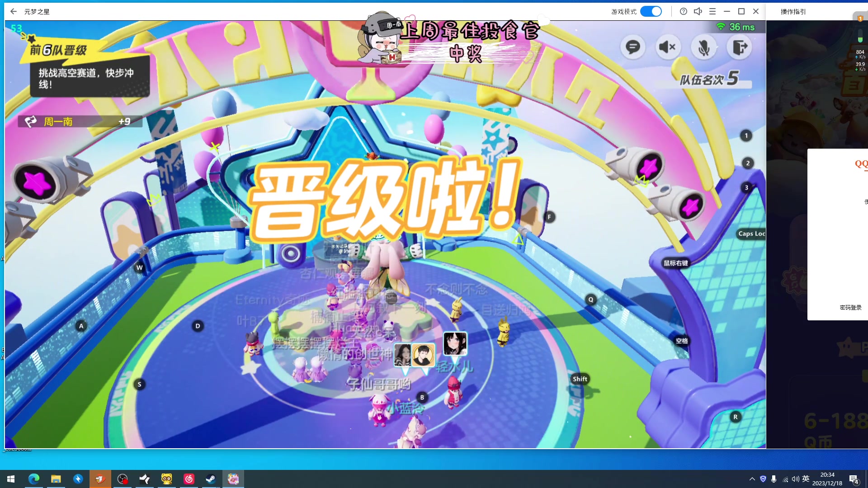
Task: Click the 36 ms network latency indicator
Action: tap(736, 27)
